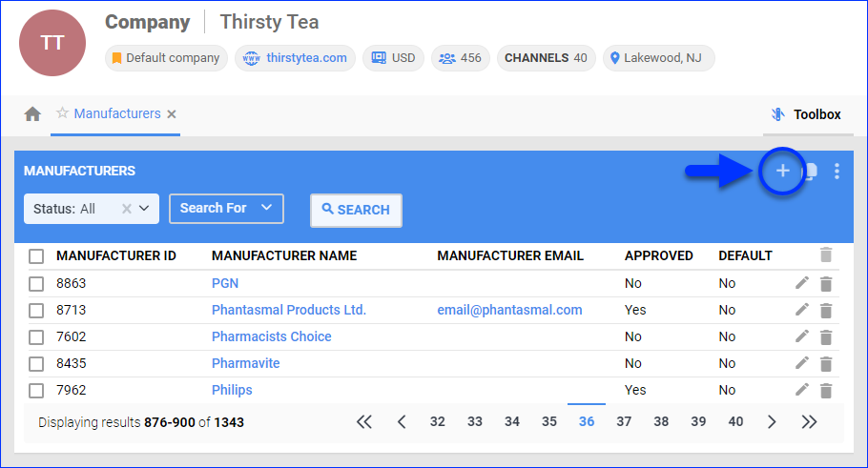Jump to the first page of results
This screenshot has width=868, height=468.
pyautogui.click(x=363, y=421)
